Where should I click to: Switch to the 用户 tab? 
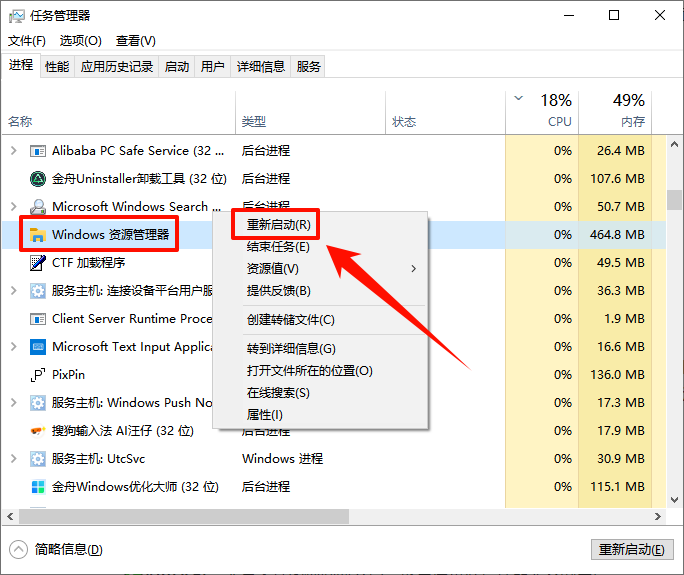coord(212,67)
